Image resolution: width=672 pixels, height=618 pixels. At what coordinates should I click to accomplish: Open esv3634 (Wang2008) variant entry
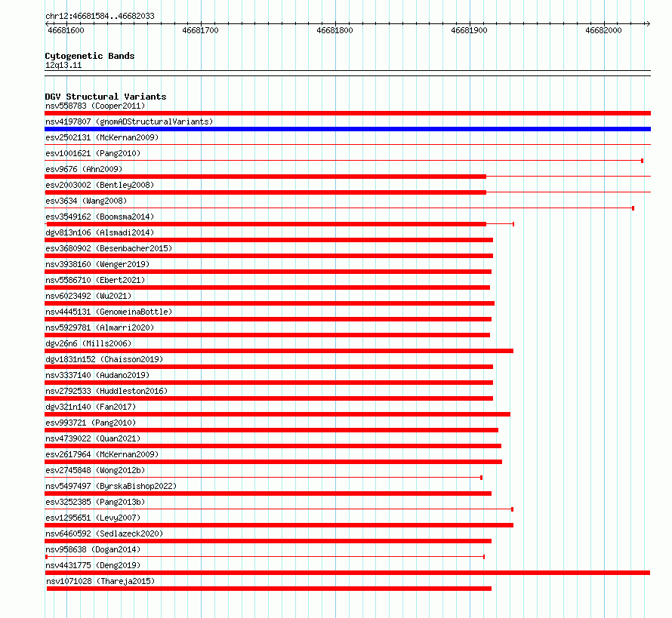tap(86, 201)
